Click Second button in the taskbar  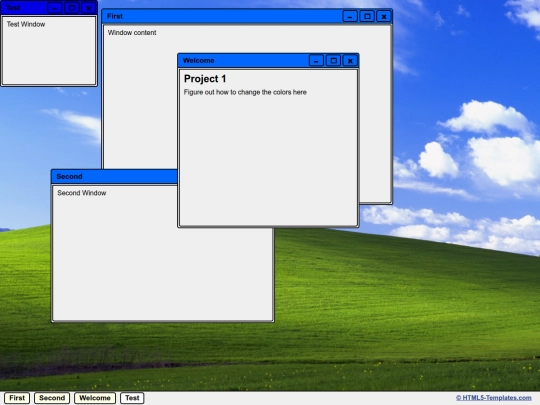[x=52, y=398]
